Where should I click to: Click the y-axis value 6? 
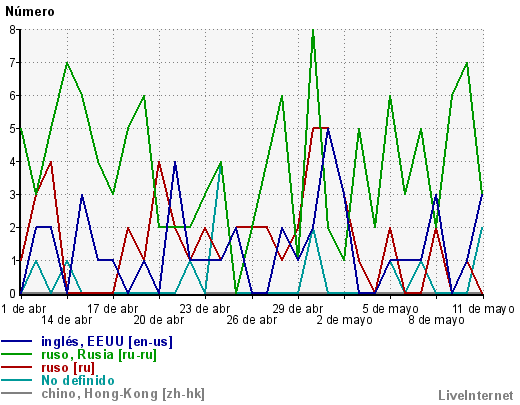click(13, 96)
